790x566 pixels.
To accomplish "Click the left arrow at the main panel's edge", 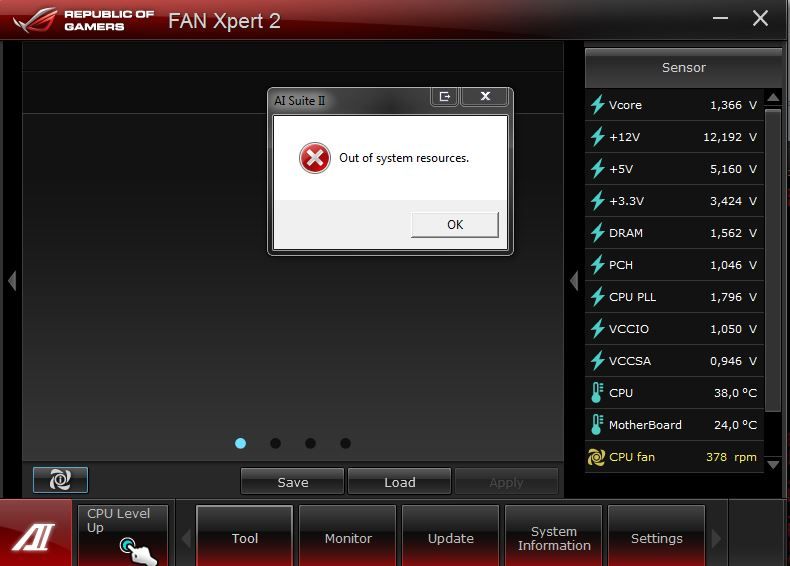I will pos(12,280).
